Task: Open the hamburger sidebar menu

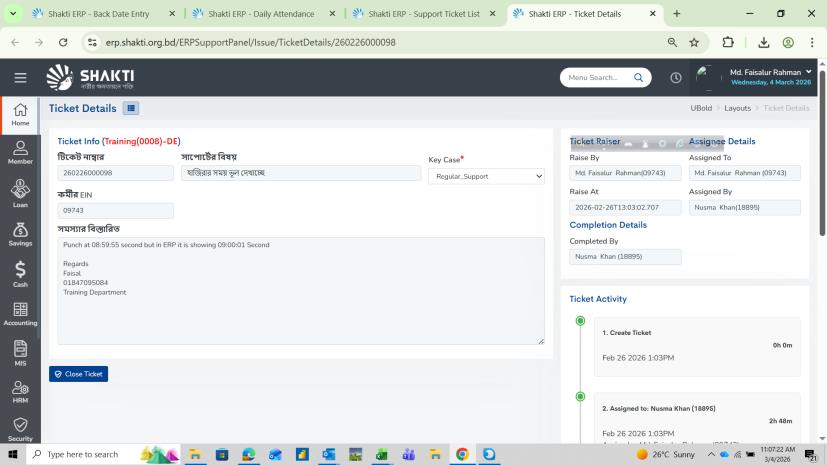Action: point(20,78)
